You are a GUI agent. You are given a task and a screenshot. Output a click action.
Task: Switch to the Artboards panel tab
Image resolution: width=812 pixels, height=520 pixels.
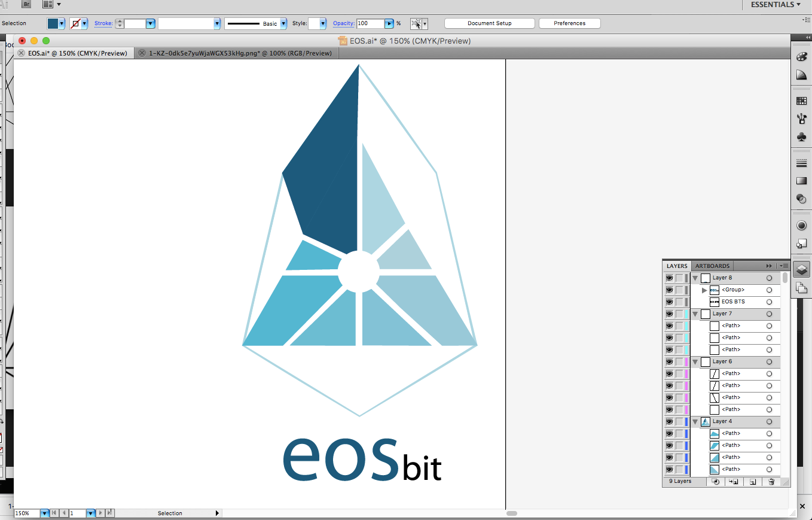[x=712, y=266]
